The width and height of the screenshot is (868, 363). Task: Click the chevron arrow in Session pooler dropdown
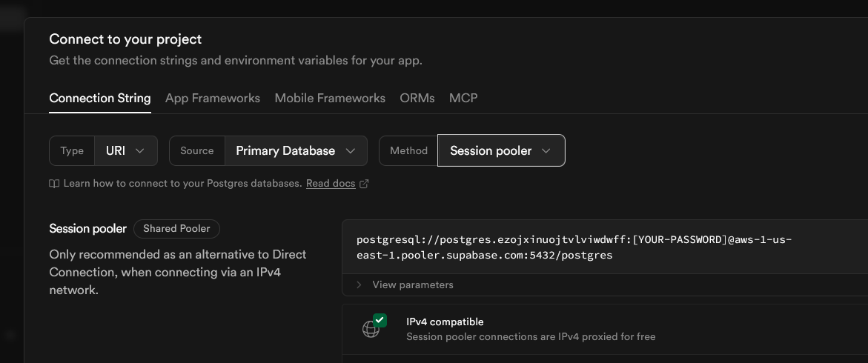546,150
